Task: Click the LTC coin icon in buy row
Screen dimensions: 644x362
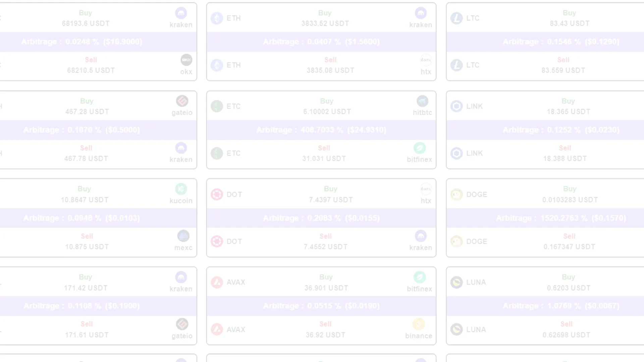Action: (457, 18)
